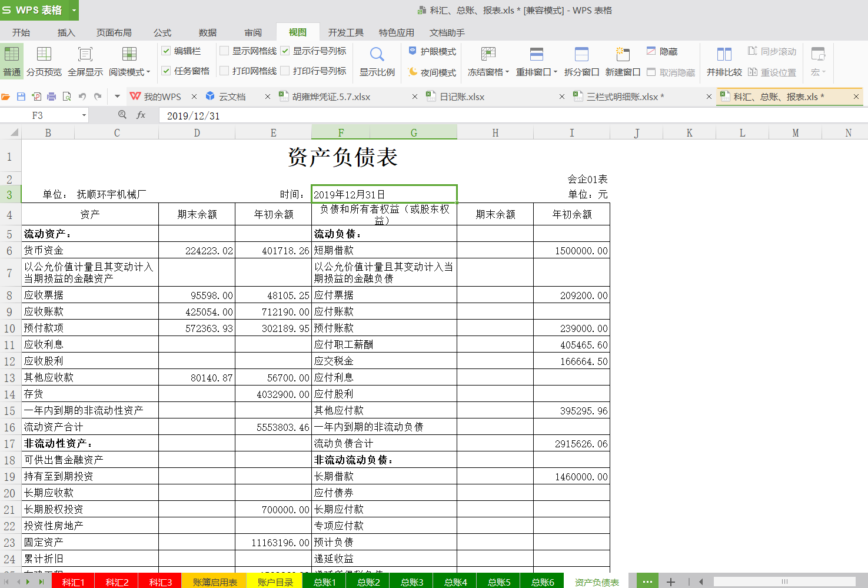Screen dimensions: 868x588
Task: Open the 日记账.xlsx document tab
Action: (462, 97)
